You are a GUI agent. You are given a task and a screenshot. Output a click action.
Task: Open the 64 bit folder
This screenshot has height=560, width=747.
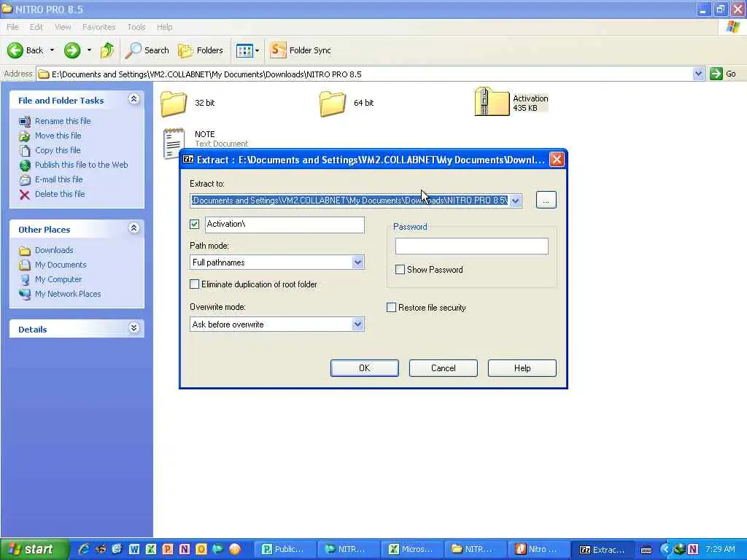[x=347, y=103]
